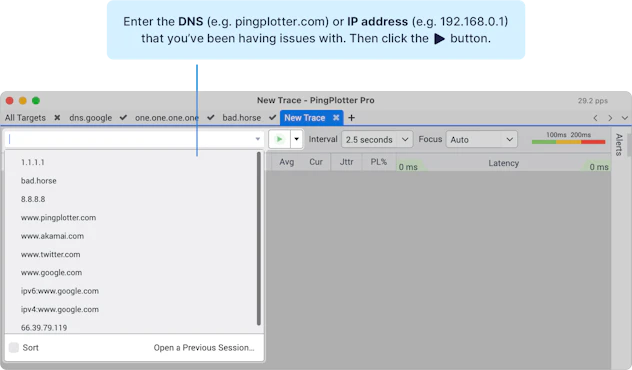Switch to the All Targets tab
This screenshot has height=370, width=632.
[x=25, y=118]
